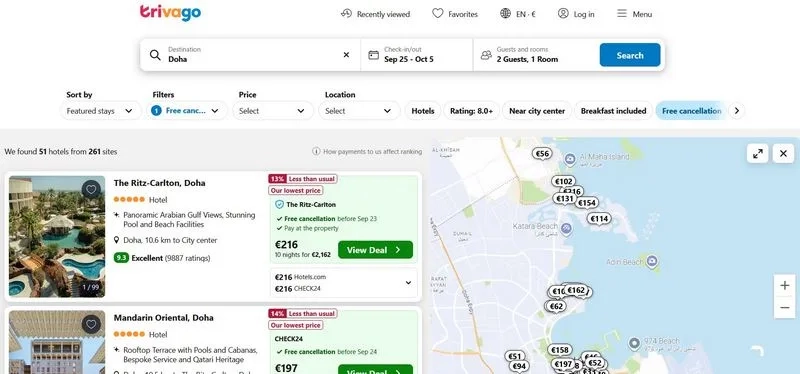Show more filter chips with arrow
The height and width of the screenshot is (374, 800).
[x=736, y=111]
